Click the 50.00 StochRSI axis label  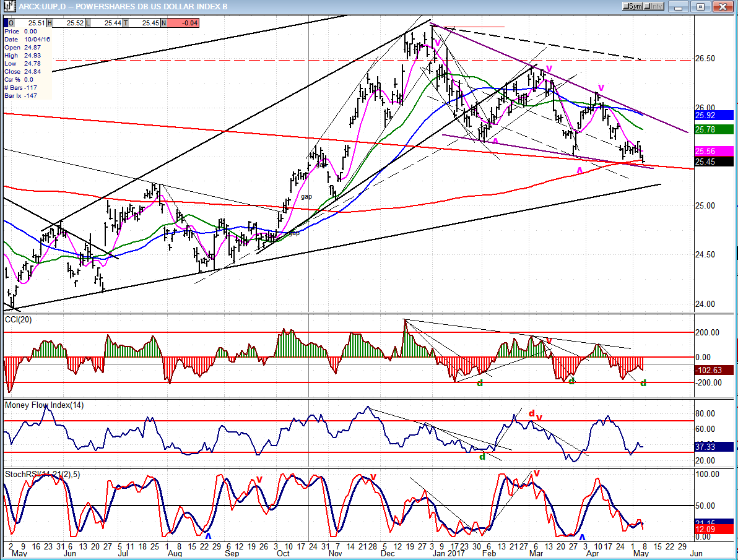click(705, 506)
